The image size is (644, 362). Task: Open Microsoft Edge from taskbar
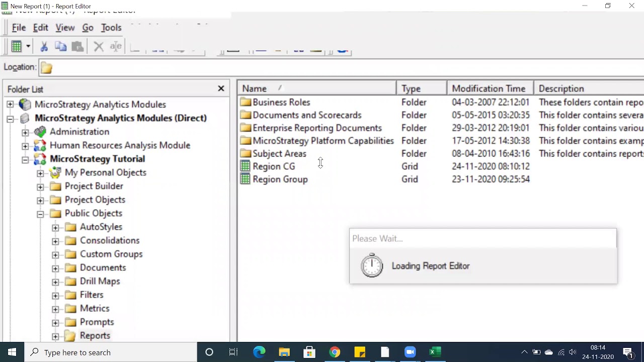click(259, 352)
